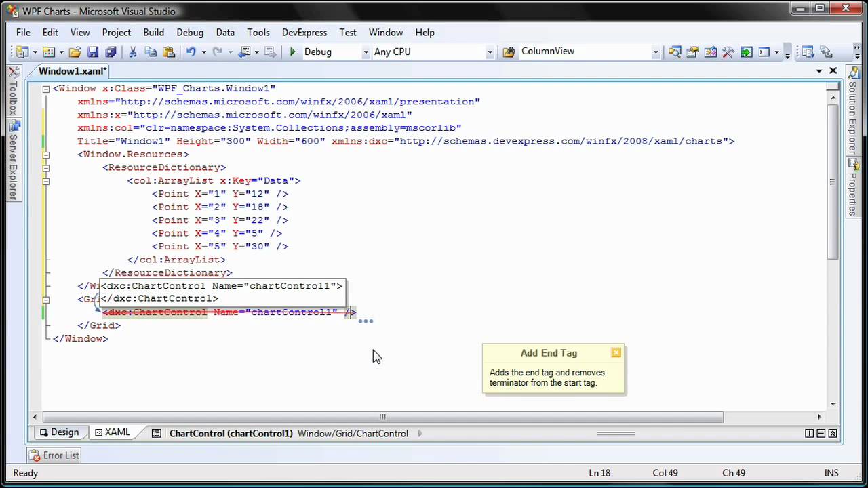The image size is (868, 488).
Task: Open the Error List panel tab
Action: tap(55, 455)
